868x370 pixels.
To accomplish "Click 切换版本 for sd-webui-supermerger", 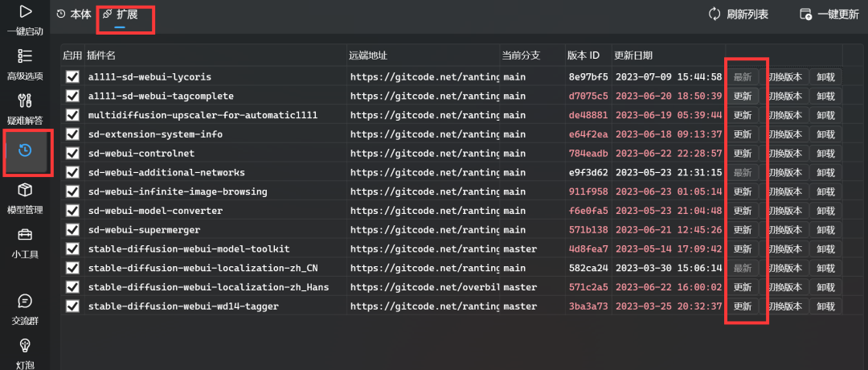I will click(784, 229).
